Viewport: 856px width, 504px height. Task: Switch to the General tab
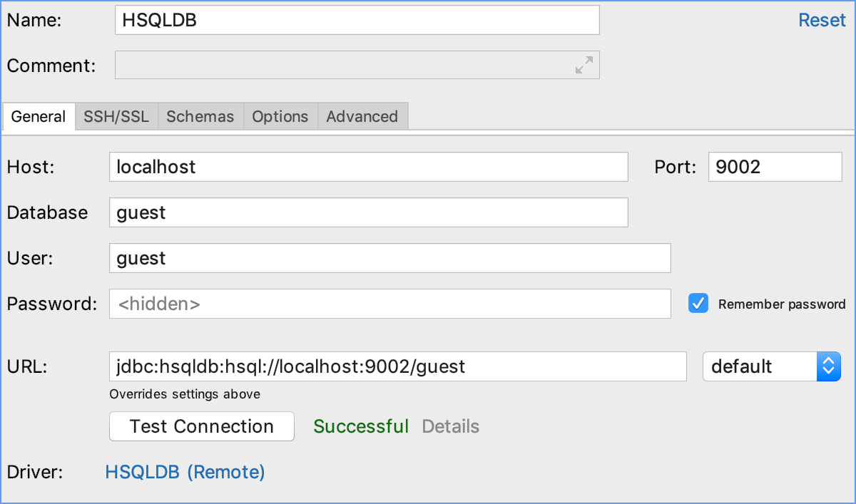pyautogui.click(x=39, y=117)
